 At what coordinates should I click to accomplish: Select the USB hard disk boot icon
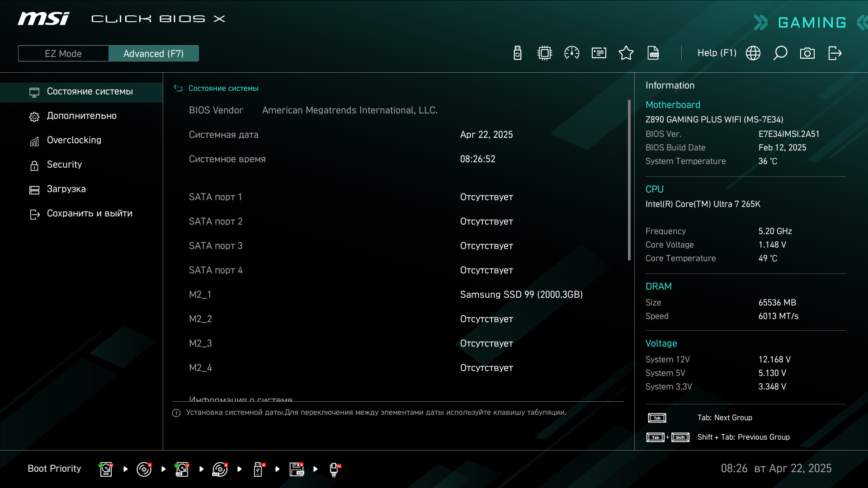pos(182,469)
